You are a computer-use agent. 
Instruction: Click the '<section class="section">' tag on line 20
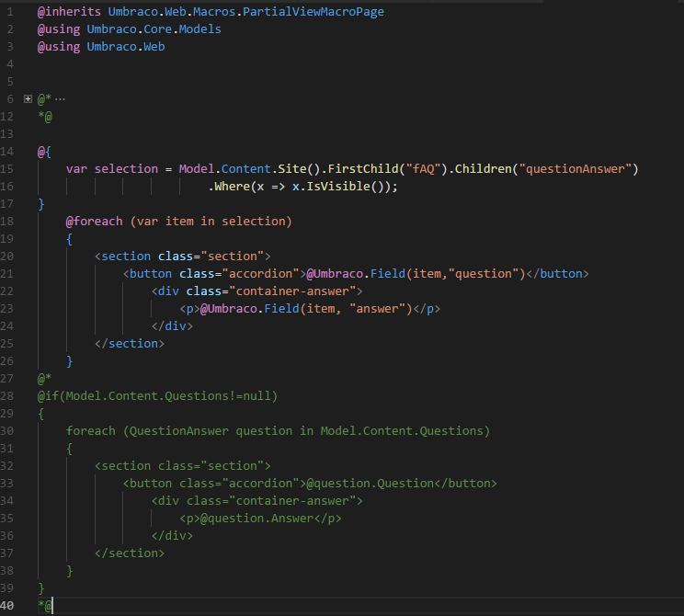[x=182, y=257]
